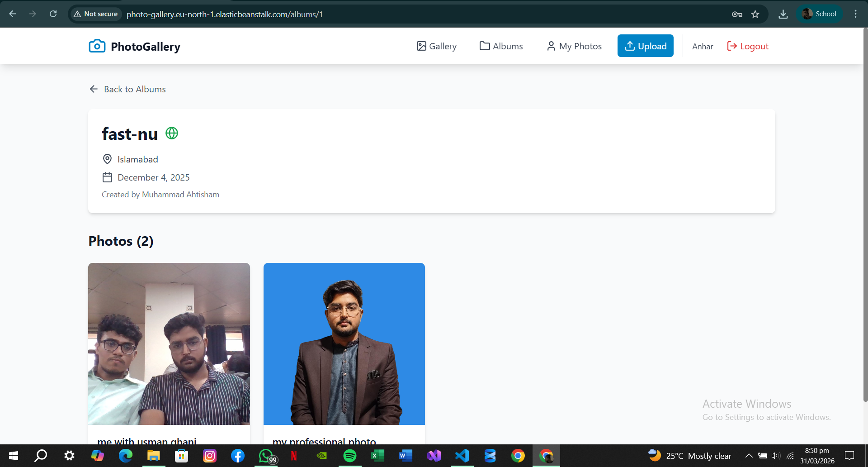This screenshot has width=868, height=467.
Task: Open the Chrome three-dot menu
Action: pos(855,14)
